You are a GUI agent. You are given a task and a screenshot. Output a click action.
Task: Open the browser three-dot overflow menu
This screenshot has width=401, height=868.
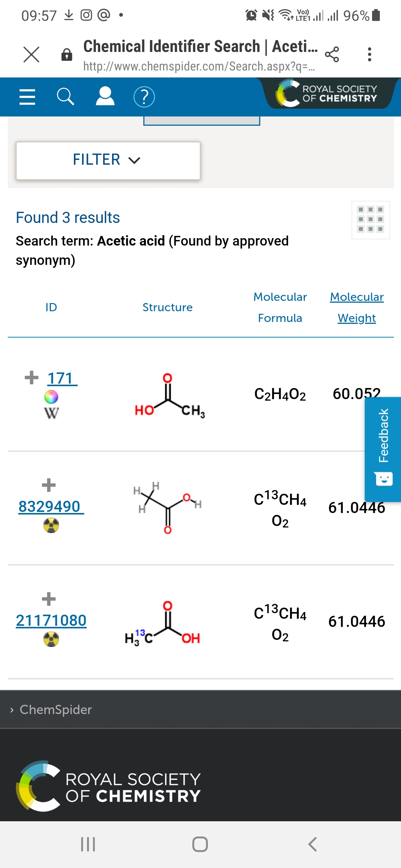point(369,55)
